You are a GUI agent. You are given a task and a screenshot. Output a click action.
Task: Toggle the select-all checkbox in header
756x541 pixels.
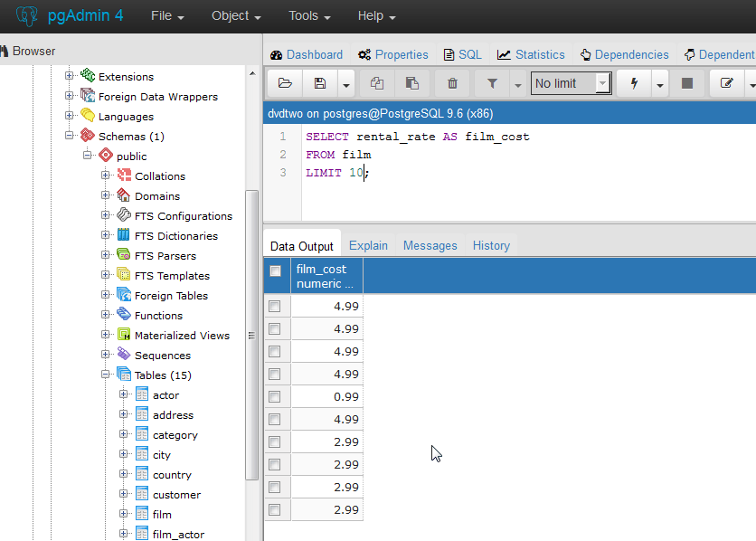(x=275, y=271)
